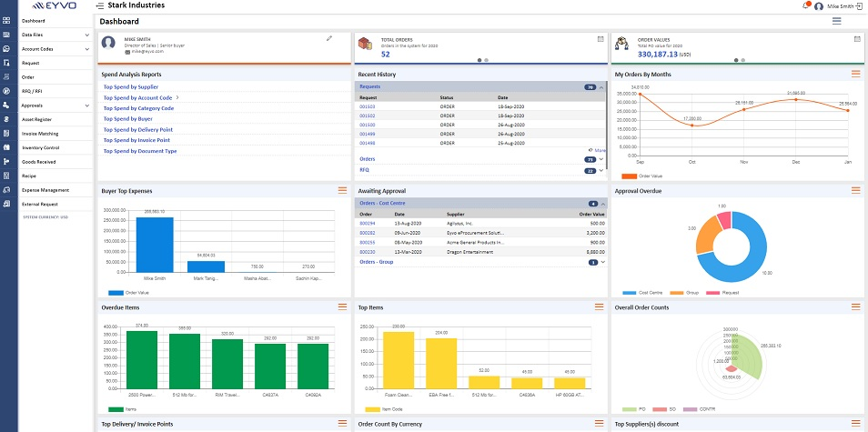Open the Top Spend by Supplier report
868x432 pixels.
[132, 86]
